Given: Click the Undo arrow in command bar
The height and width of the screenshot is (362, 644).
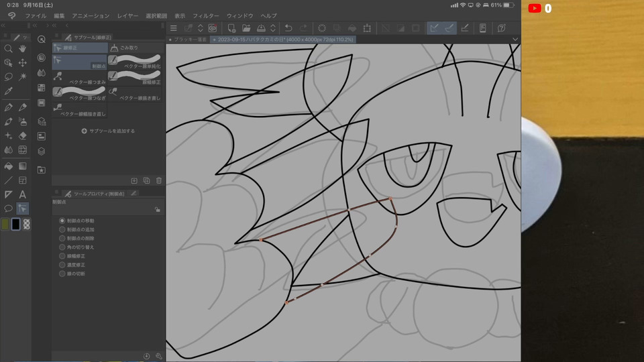Looking at the screenshot, I should click(x=288, y=28).
